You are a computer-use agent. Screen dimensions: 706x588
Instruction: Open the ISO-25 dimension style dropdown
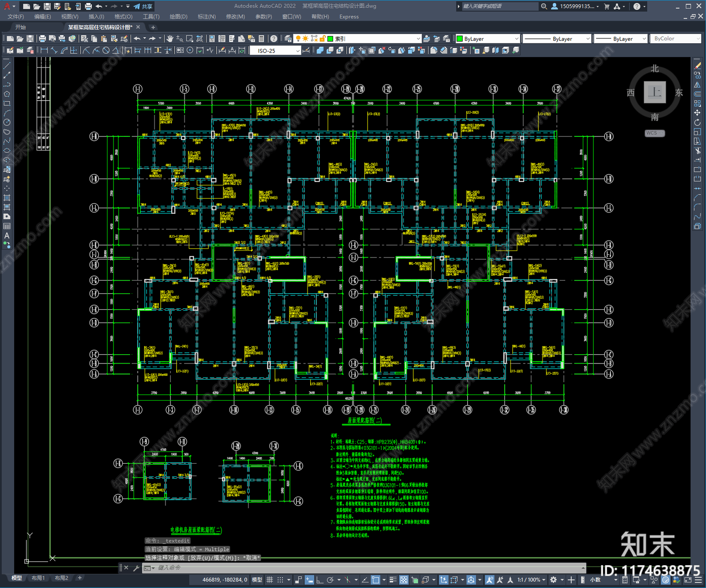coord(275,51)
